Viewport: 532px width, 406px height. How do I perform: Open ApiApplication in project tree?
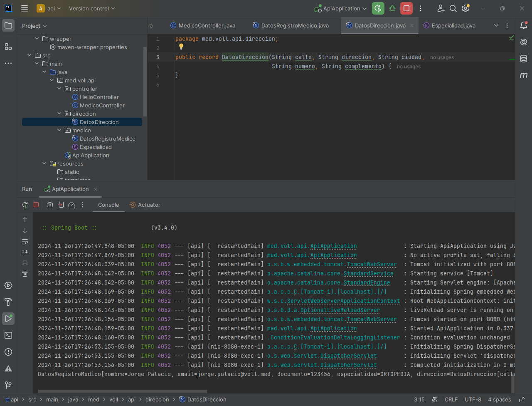[86, 155]
